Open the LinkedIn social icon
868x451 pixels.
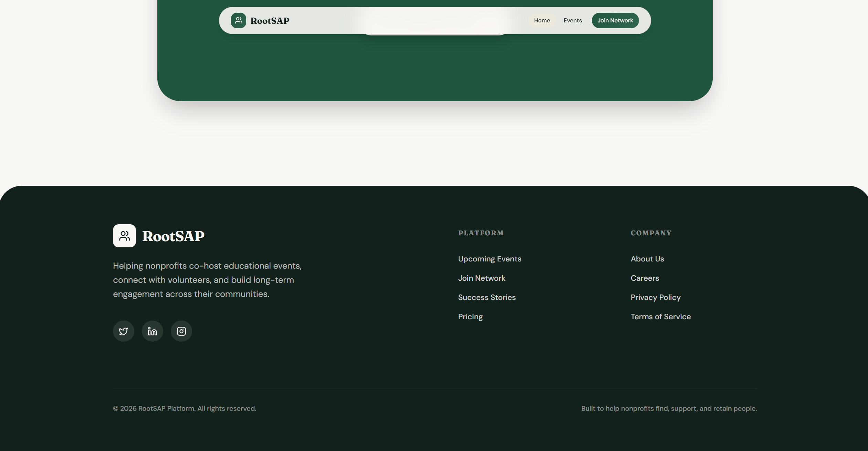pos(153,331)
